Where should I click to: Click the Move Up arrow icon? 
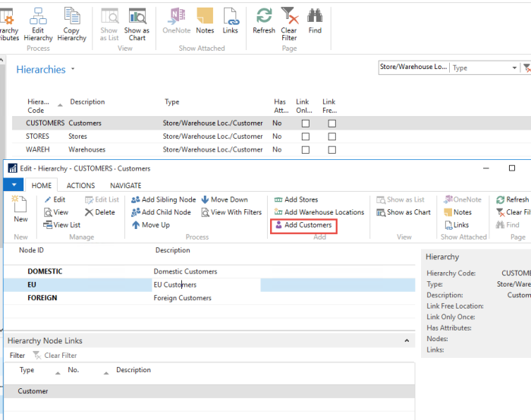[x=136, y=225]
